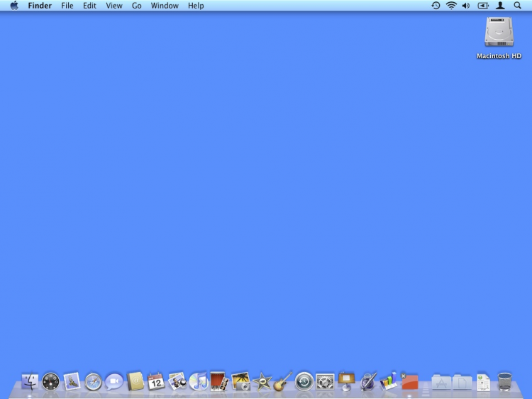Open Spotlight search magnifying glass

pyautogui.click(x=517, y=6)
